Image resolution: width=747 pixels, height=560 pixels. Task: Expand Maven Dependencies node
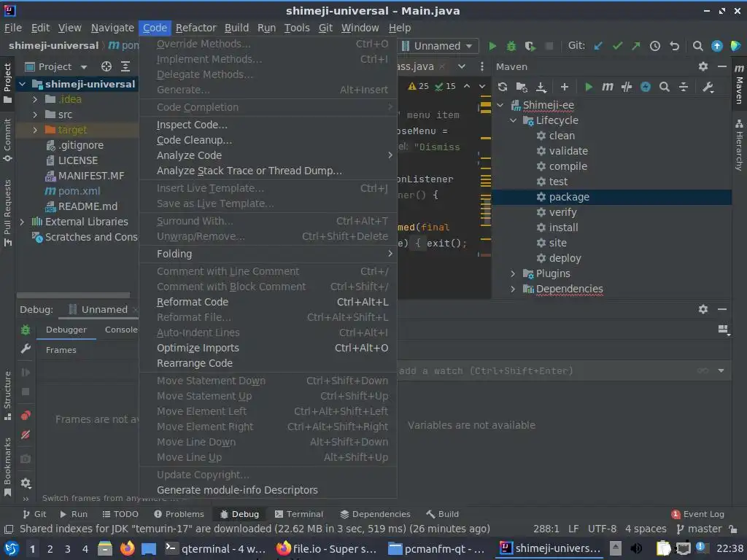(x=513, y=289)
